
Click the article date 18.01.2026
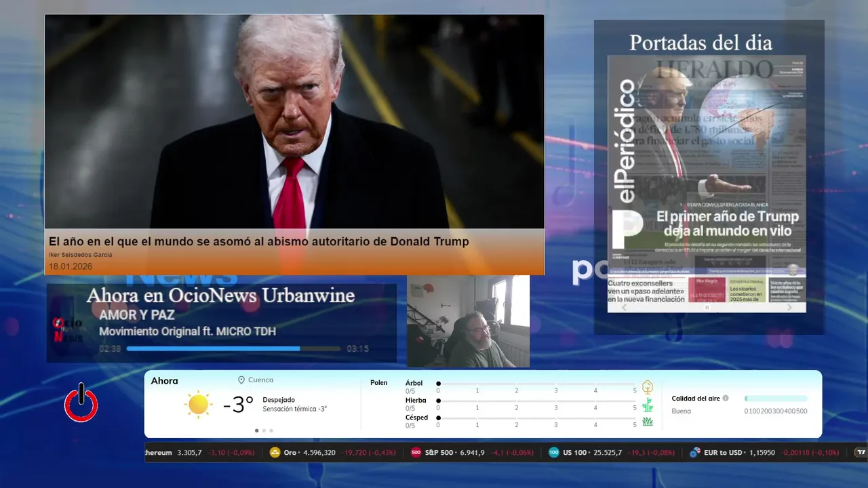71,266
